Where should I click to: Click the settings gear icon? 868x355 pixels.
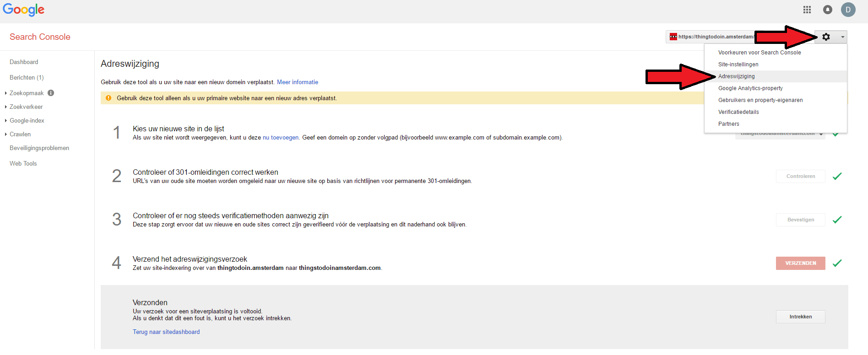[826, 37]
